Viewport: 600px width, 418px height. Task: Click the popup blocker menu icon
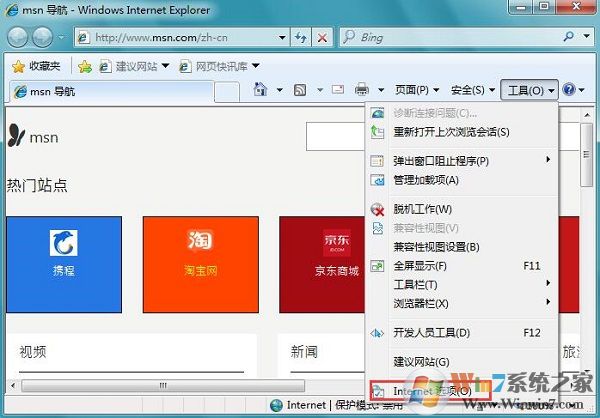(x=377, y=161)
